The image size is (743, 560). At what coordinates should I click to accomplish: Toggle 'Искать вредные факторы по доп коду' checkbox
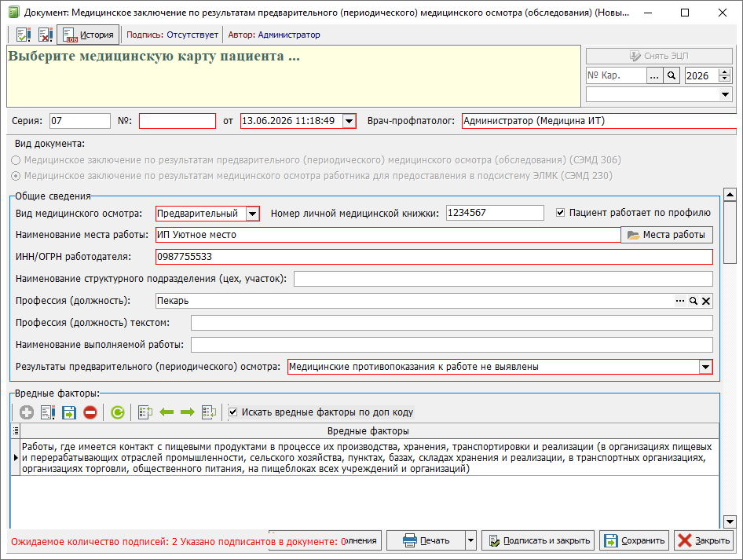pyautogui.click(x=233, y=412)
